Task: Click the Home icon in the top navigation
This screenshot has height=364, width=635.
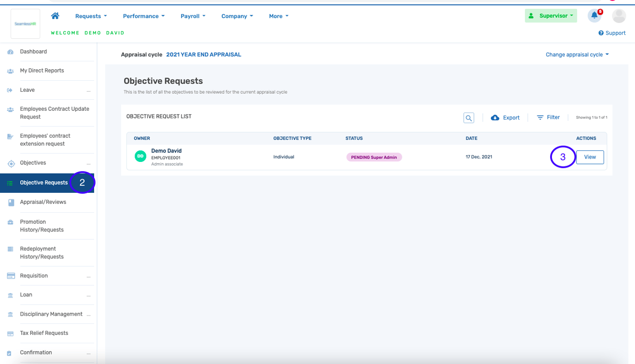Action: point(55,15)
